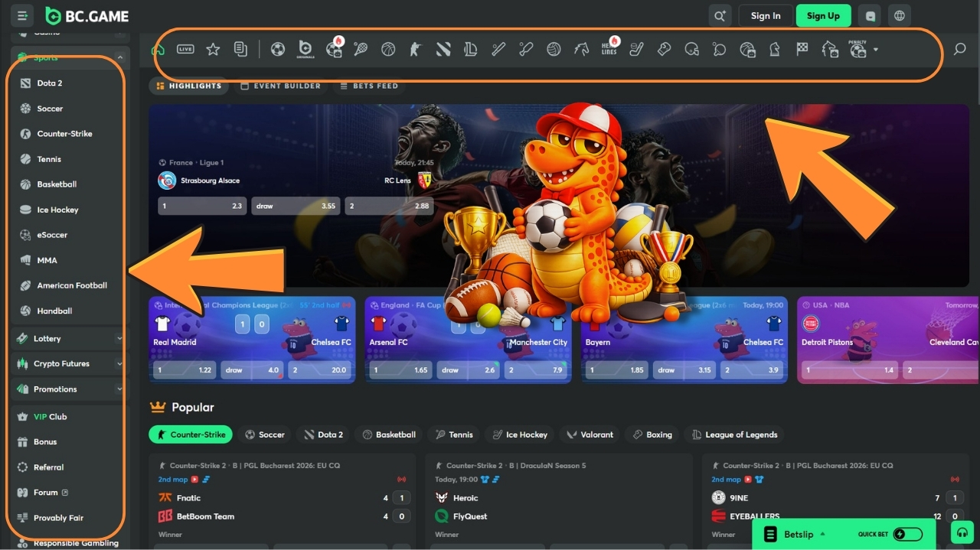Open Counter-Strike in the sidebar
980x550 pixels.
click(66, 133)
